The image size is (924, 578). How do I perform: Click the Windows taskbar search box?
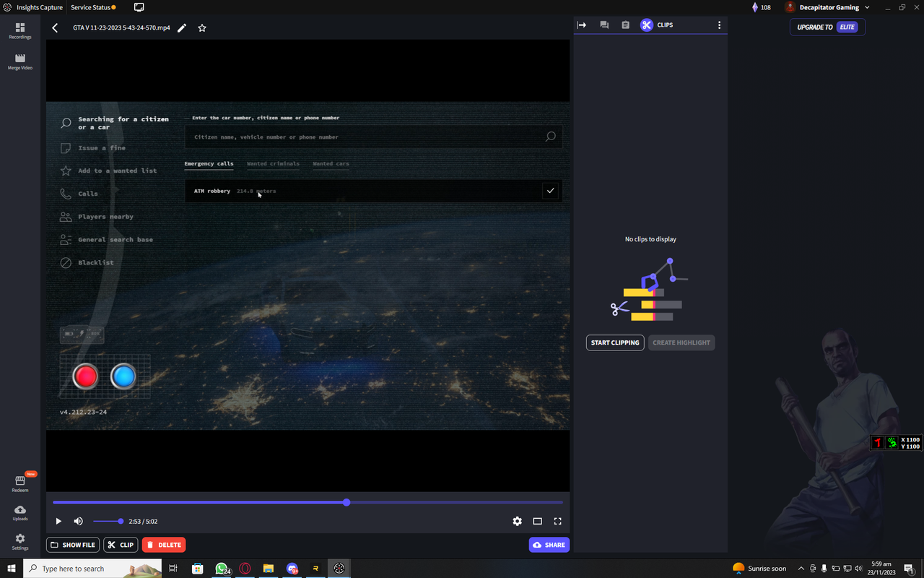(92, 569)
